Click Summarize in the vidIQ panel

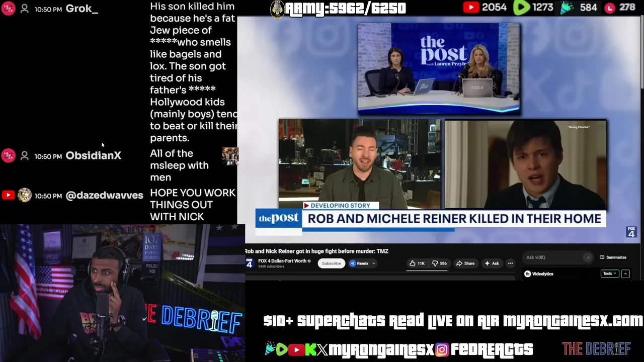tap(613, 257)
